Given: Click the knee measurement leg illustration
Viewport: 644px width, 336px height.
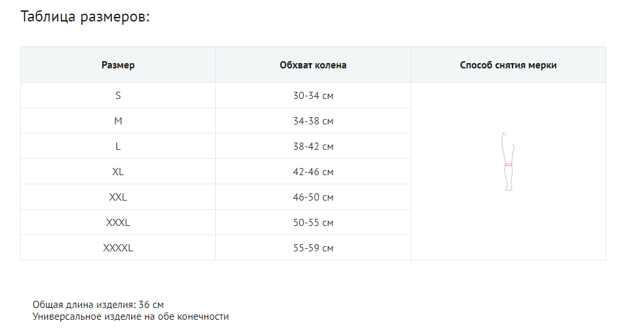Looking at the screenshot, I should click(508, 162).
